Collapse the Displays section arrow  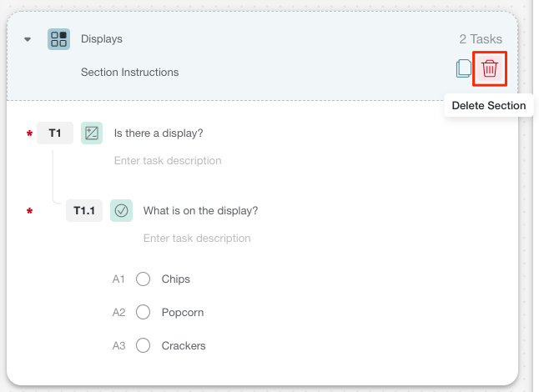pos(28,39)
